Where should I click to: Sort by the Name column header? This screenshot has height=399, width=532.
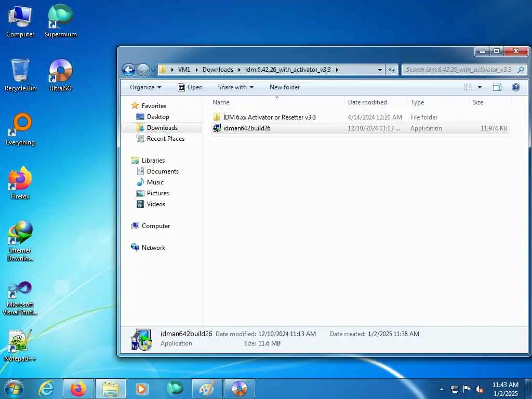pyautogui.click(x=276, y=102)
